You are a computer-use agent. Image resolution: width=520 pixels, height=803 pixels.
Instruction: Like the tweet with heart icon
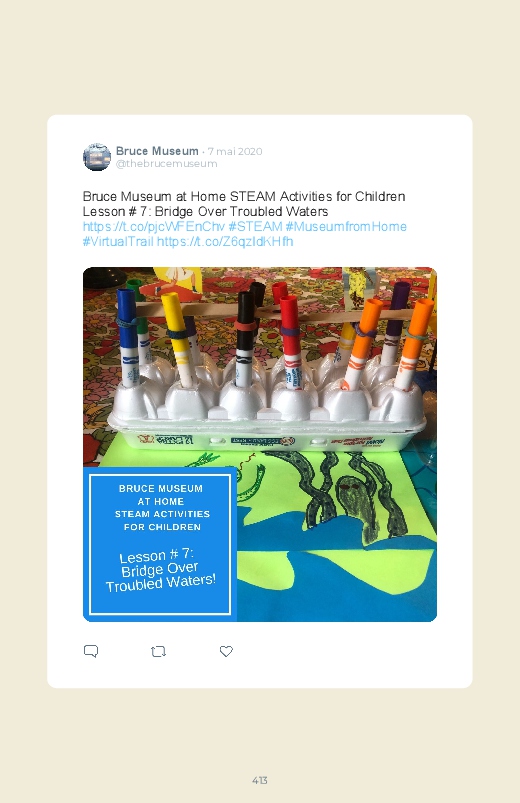coord(226,651)
